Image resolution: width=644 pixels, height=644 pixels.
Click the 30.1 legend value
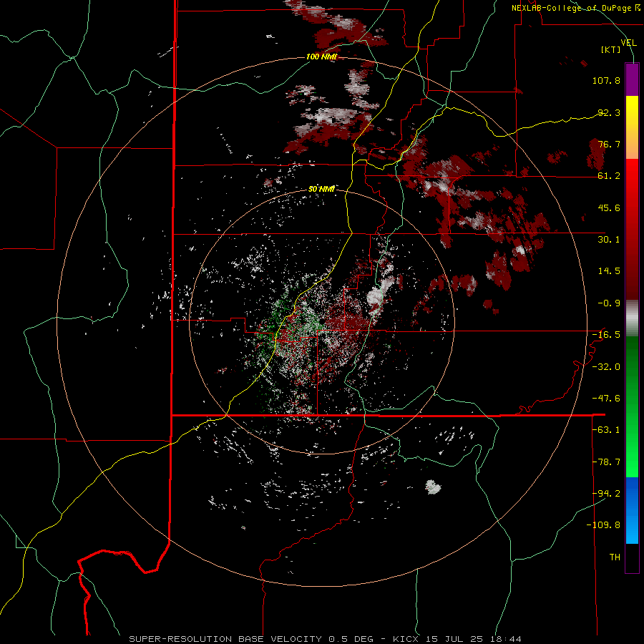point(609,240)
